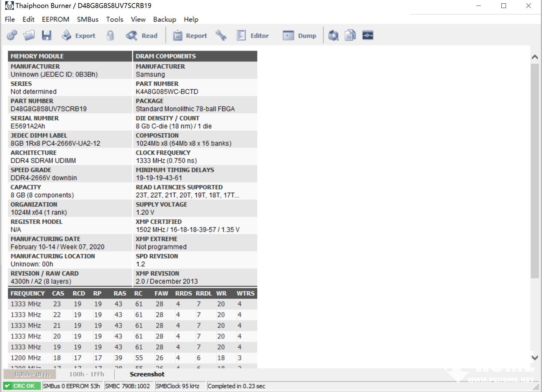Click the MEMORY MODULE section header
The height and width of the screenshot is (392, 542).
(x=70, y=56)
